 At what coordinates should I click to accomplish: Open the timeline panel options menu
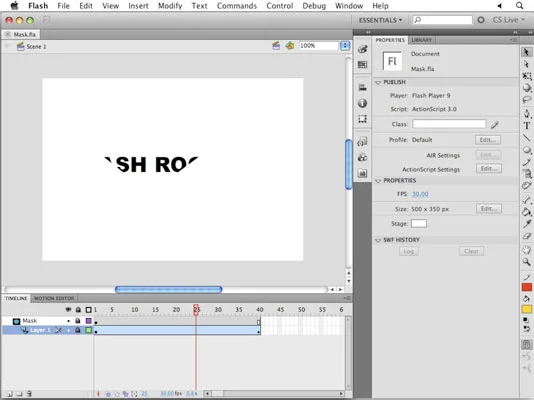pyautogui.click(x=347, y=298)
